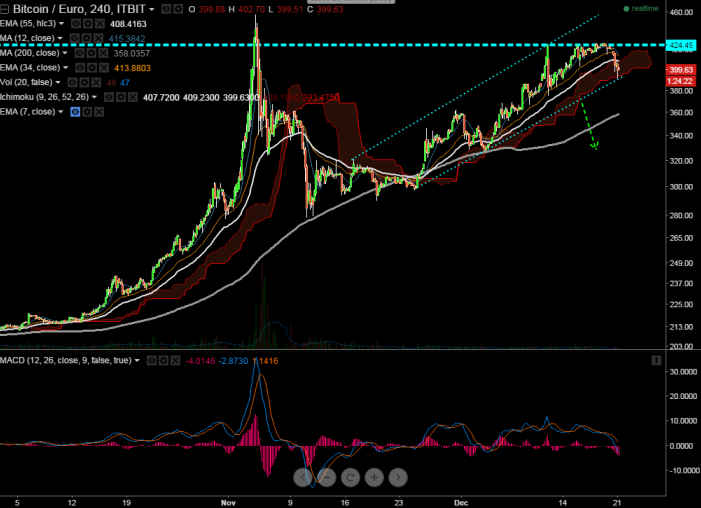Viewport: 701px width, 508px height.
Task: Open format settings for EMA (55, hlc3)
Action: coord(88,24)
